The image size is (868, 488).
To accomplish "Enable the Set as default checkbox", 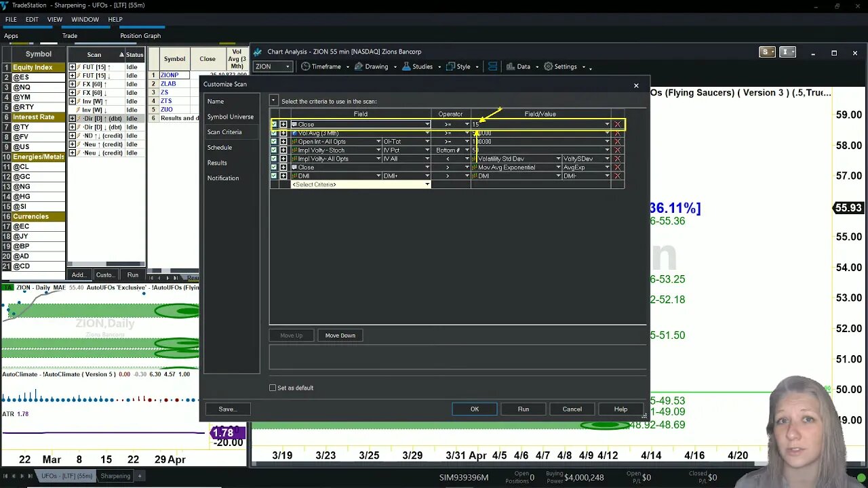I will (273, 388).
